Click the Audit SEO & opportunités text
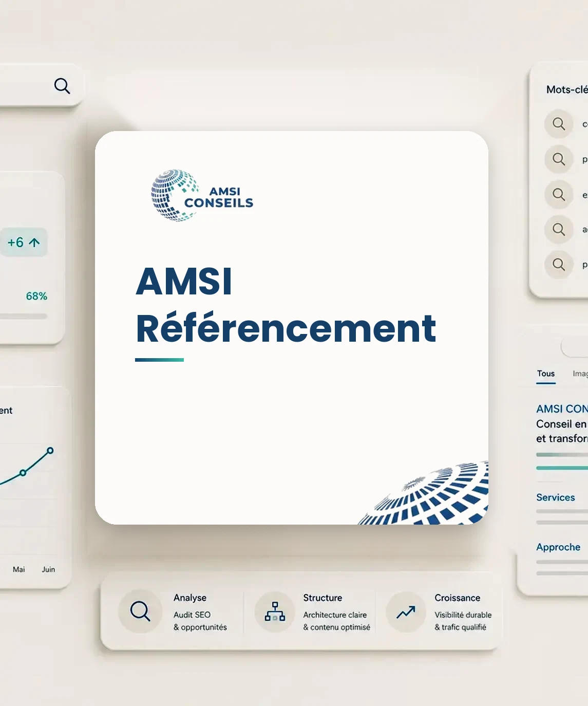The height and width of the screenshot is (706, 588). (x=200, y=621)
